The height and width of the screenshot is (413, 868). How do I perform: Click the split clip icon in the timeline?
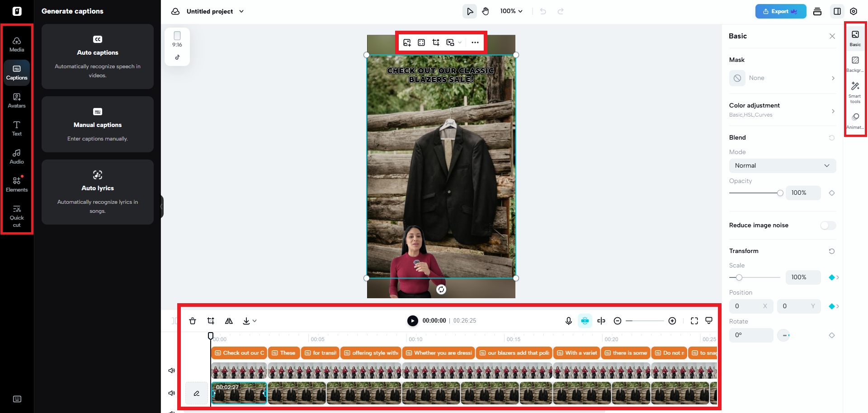pos(601,321)
